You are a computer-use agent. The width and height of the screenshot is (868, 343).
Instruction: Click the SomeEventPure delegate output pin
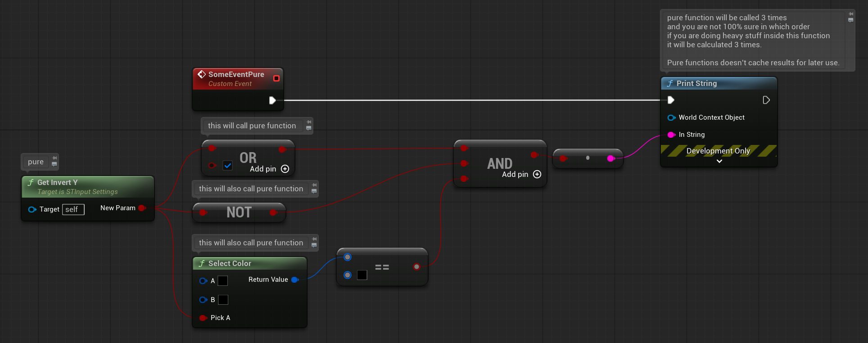coord(276,78)
